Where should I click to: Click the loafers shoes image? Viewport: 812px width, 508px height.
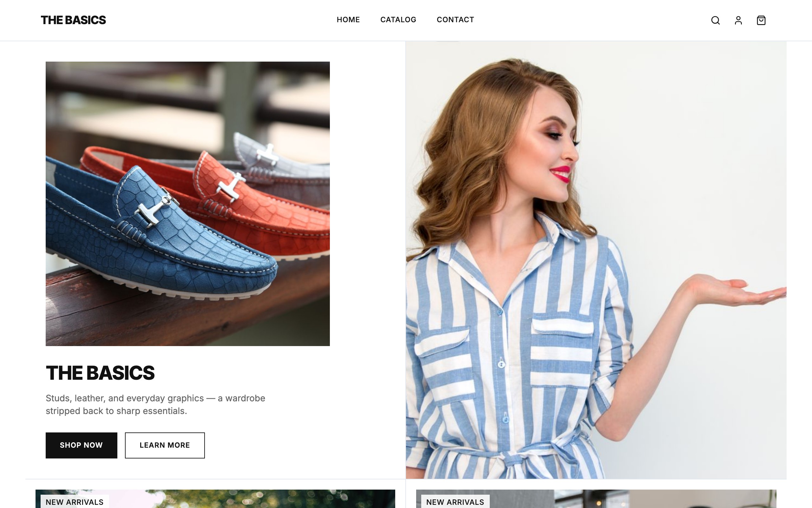pyautogui.click(x=187, y=204)
